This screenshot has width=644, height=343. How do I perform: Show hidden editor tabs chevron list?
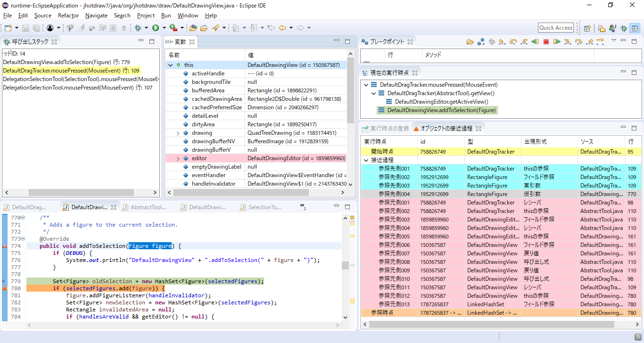[x=303, y=206]
